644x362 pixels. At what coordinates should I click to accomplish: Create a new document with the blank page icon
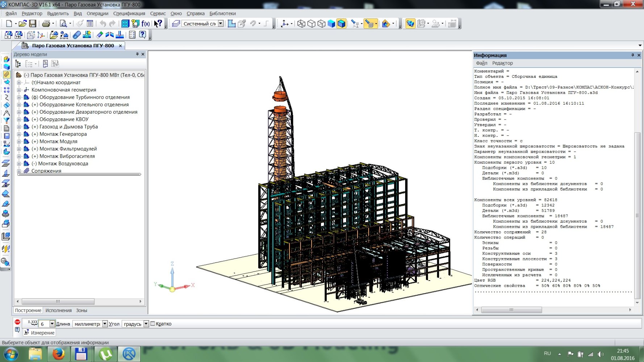pyautogui.click(x=9, y=24)
